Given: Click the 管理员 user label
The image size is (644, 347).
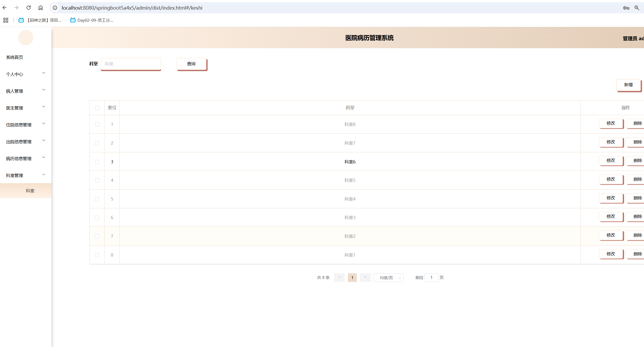Looking at the screenshot, I should (633, 39).
